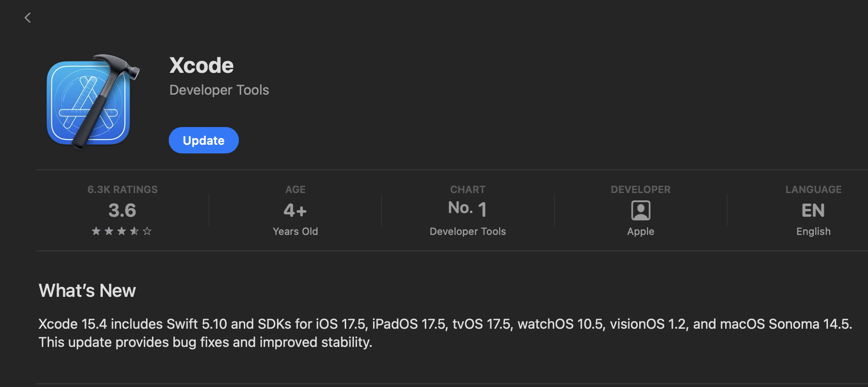Click the first filled rating star
Image resolution: width=868 pixels, height=387 pixels.
point(96,231)
